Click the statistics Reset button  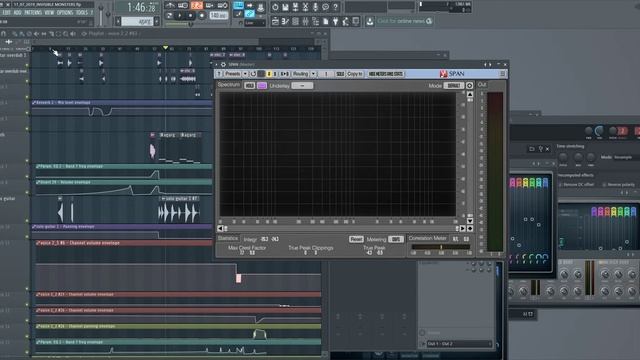pyautogui.click(x=356, y=239)
